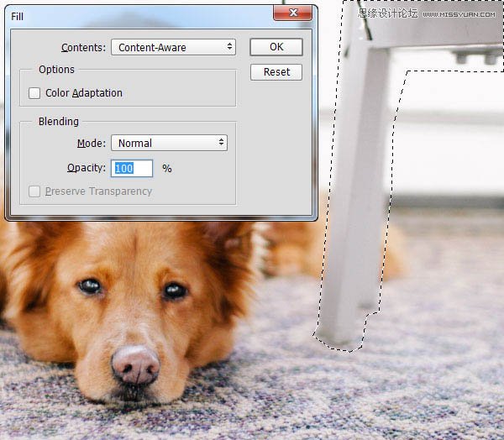Open the Contents dropdown showing Content-Aware
Screen dimensions: 504x440
click(173, 47)
